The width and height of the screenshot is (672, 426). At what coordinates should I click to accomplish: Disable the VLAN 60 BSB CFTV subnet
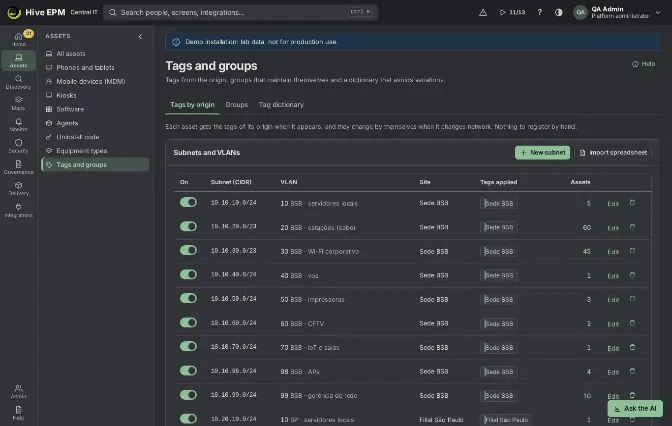(x=188, y=322)
